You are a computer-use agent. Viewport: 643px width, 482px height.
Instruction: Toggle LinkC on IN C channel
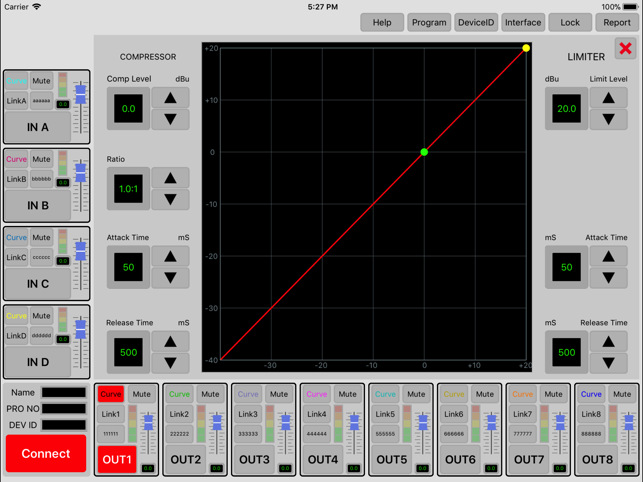tap(16, 257)
